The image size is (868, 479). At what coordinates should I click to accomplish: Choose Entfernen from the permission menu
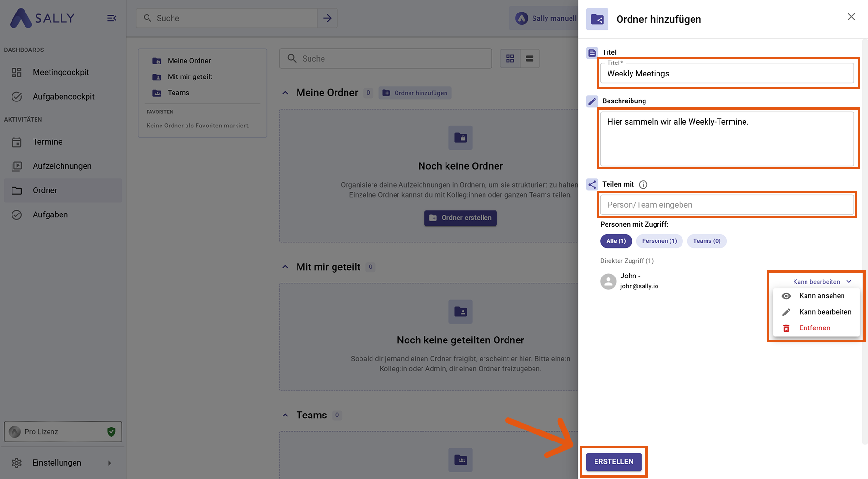[x=814, y=328]
